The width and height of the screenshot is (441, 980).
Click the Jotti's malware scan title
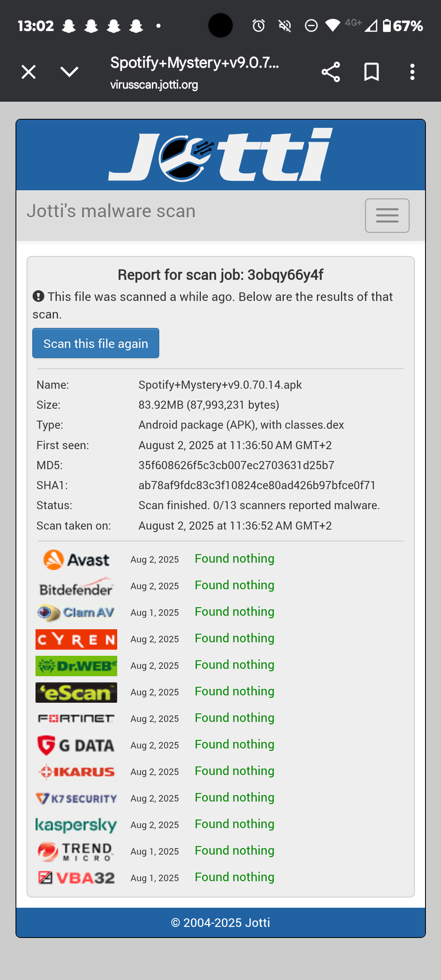click(111, 212)
